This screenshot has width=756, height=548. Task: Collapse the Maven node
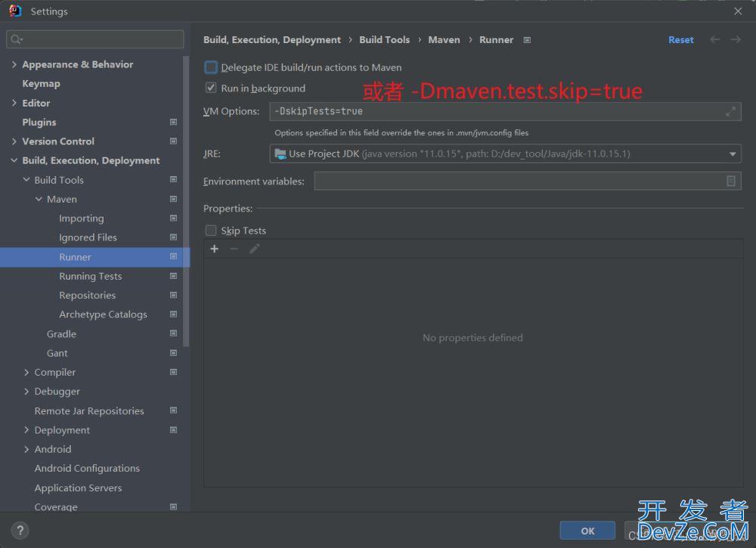tap(39, 199)
